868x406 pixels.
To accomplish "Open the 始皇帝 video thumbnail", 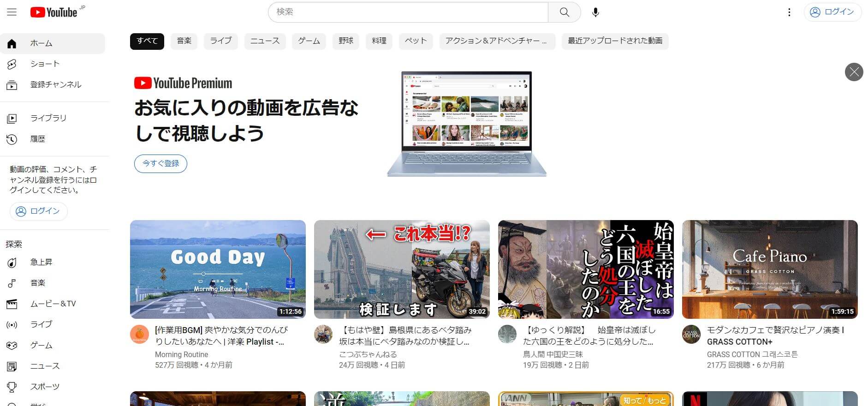I will [586, 269].
